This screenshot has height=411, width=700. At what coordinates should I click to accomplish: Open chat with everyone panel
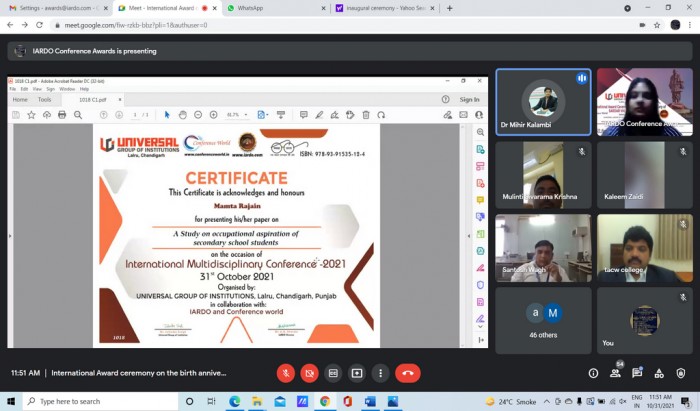(x=637, y=373)
